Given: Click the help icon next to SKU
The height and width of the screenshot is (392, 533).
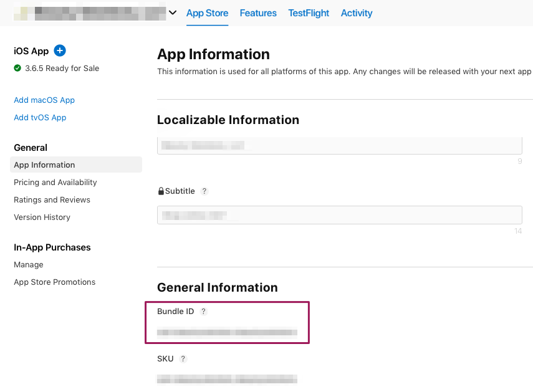Looking at the screenshot, I should pos(183,359).
